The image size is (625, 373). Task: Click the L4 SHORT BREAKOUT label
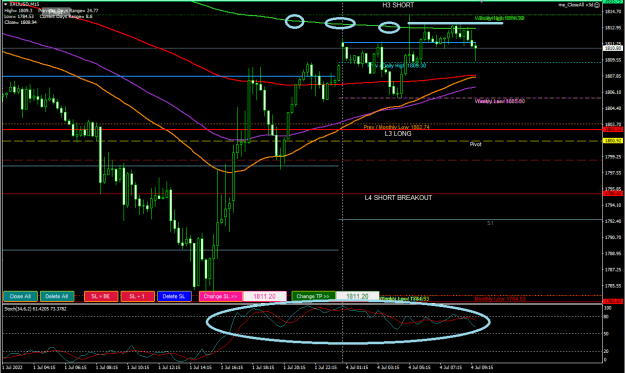(x=398, y=198)
